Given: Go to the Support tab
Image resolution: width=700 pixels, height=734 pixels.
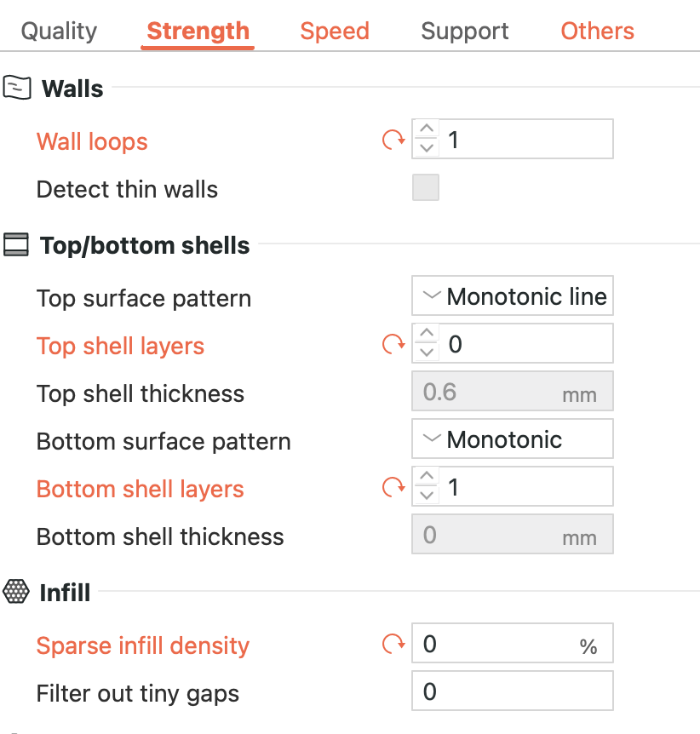Looking at the screenshot, I should tap(465, 32).
